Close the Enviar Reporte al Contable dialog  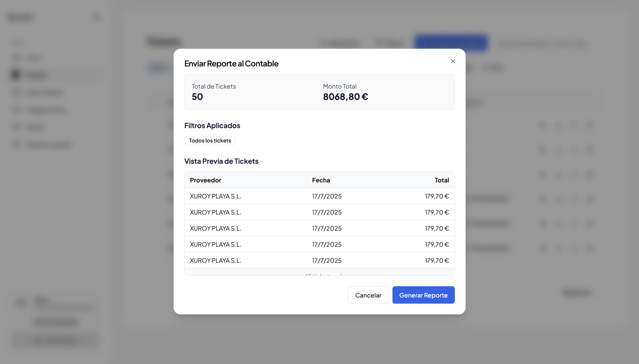pyautogui.click(x=453, y=61)
